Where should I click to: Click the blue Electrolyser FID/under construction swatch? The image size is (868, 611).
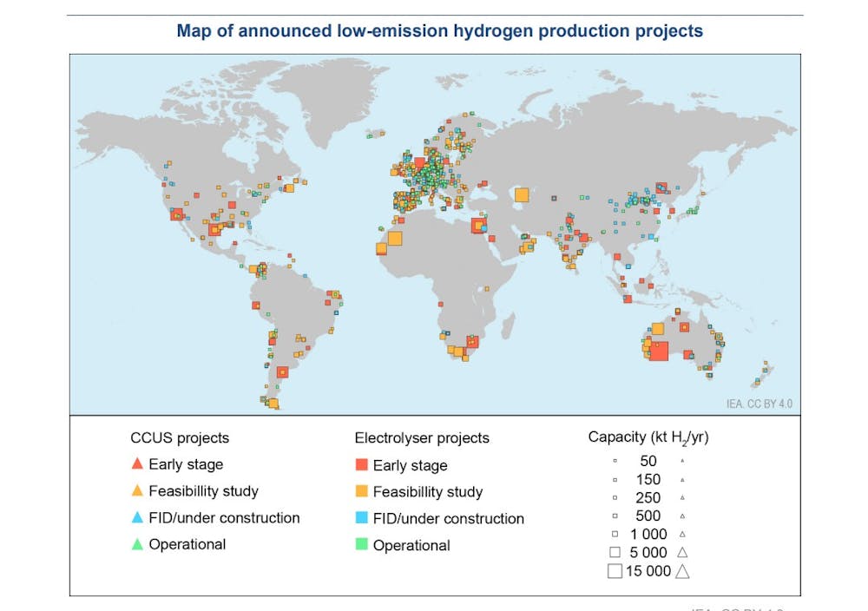(361, 517)
